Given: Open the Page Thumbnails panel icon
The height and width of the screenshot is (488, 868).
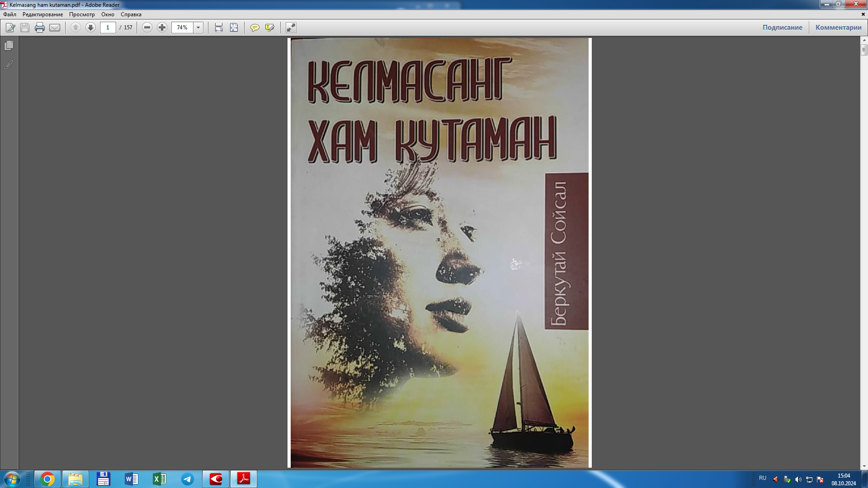Looking at the screenshot, I should tap(8, 45).
